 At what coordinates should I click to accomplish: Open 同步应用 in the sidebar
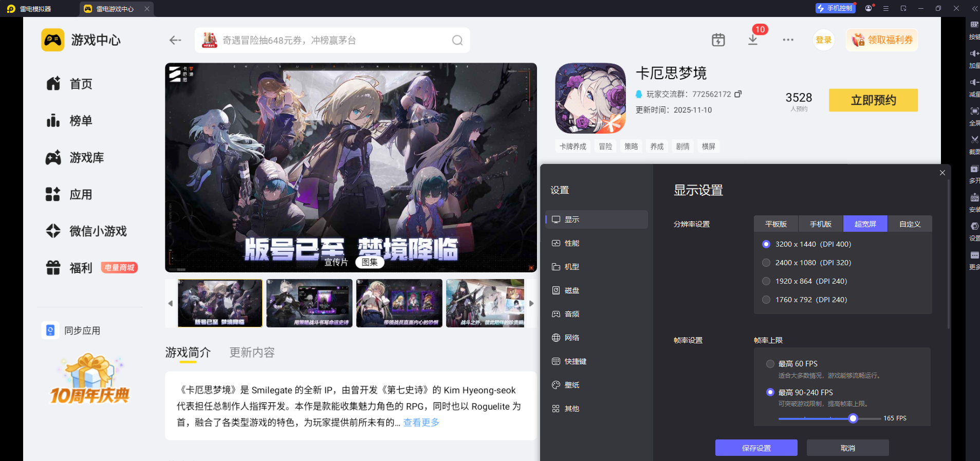71,330
